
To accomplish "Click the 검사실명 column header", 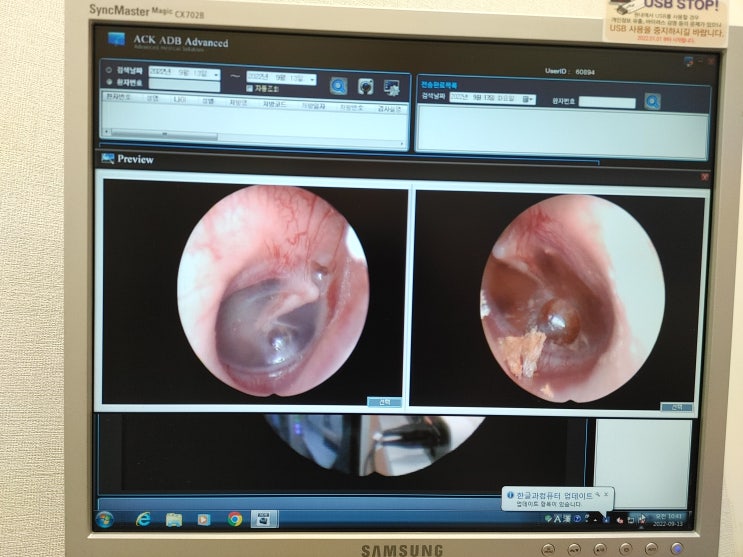I will coord(390,109).
